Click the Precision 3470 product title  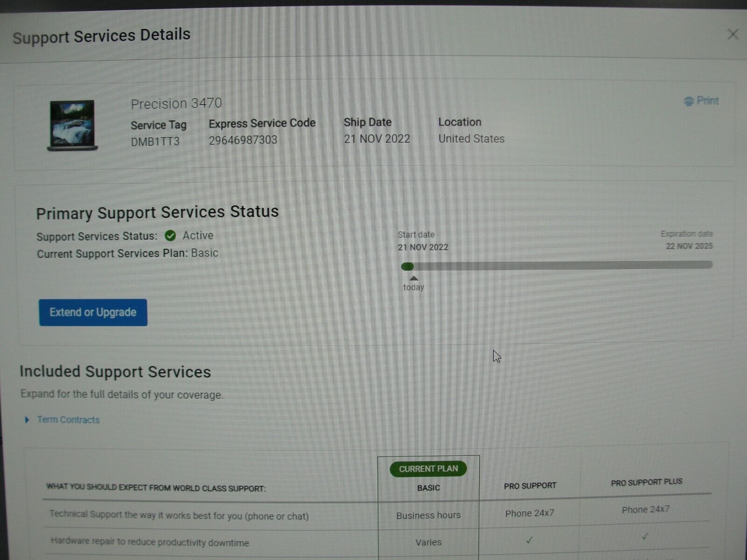(176, 103)
